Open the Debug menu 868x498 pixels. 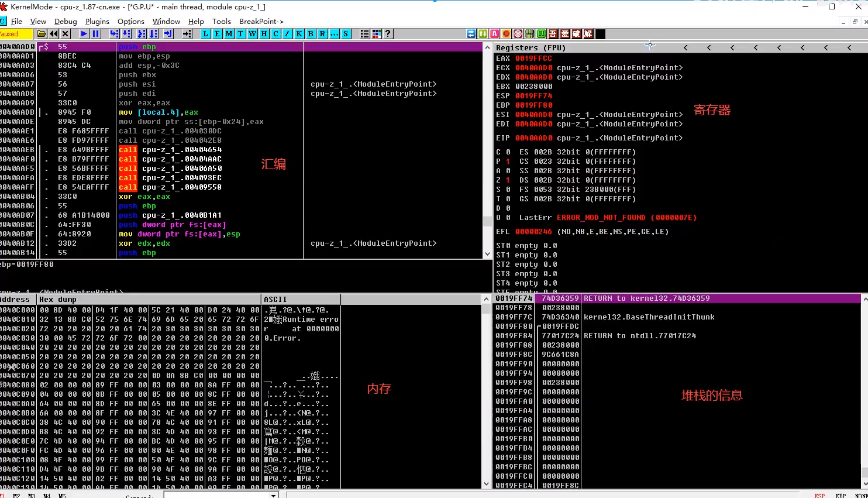tap(66, 22)
